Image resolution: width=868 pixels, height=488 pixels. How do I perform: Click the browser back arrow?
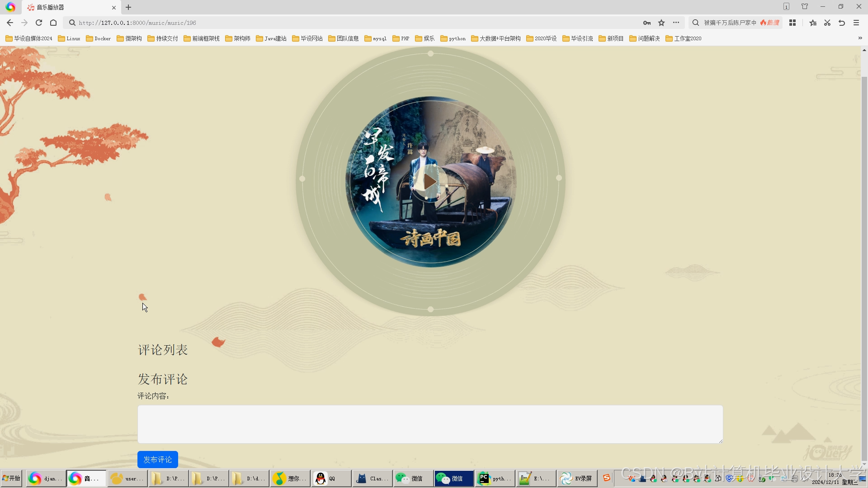(10, 23)
